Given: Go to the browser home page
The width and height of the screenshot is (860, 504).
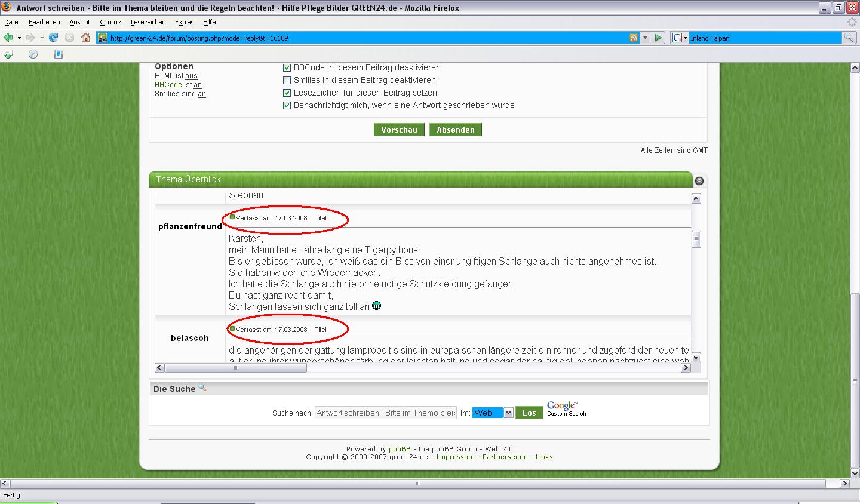Looking at the screenshot, I should click(x=85, y=38).
